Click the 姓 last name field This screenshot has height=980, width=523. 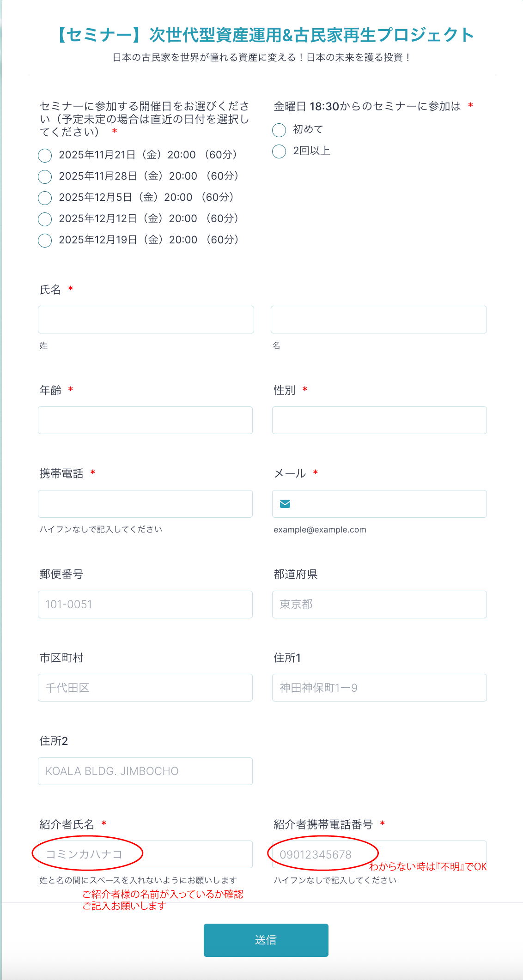pyautogui.click(x=146, y=320)
